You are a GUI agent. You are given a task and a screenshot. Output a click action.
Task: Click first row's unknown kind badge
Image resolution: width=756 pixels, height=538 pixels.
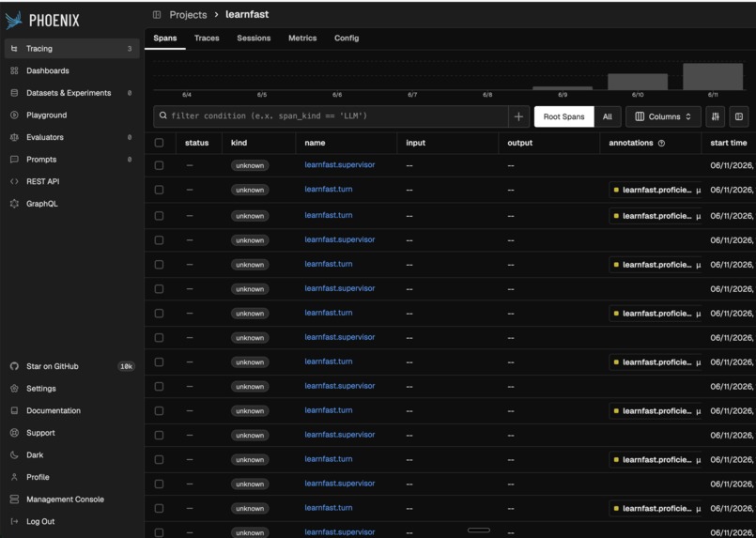point(250,165)
